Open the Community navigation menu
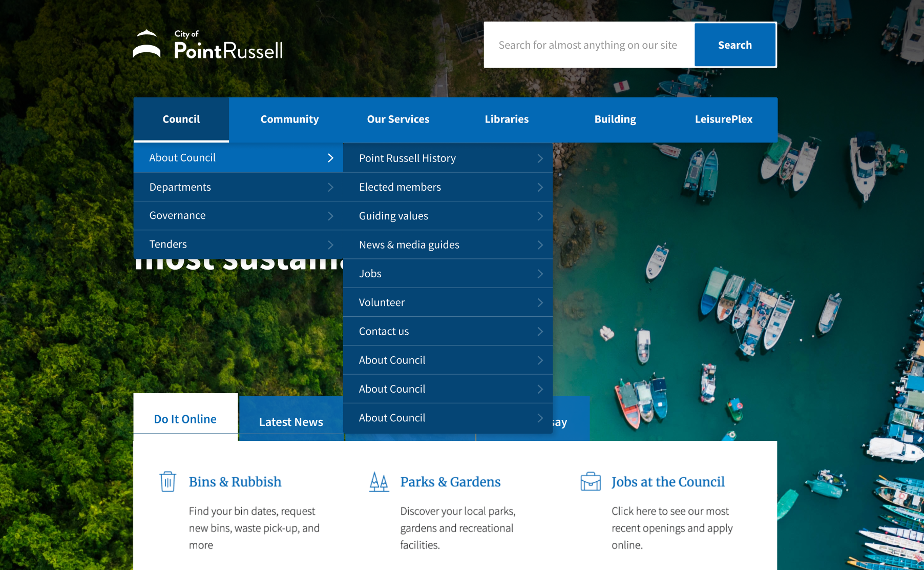924x570 pixels. click(289, 119)
